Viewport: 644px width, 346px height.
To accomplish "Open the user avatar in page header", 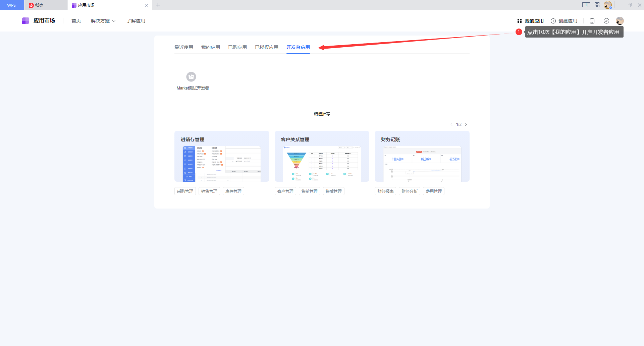I will point(620,21).
